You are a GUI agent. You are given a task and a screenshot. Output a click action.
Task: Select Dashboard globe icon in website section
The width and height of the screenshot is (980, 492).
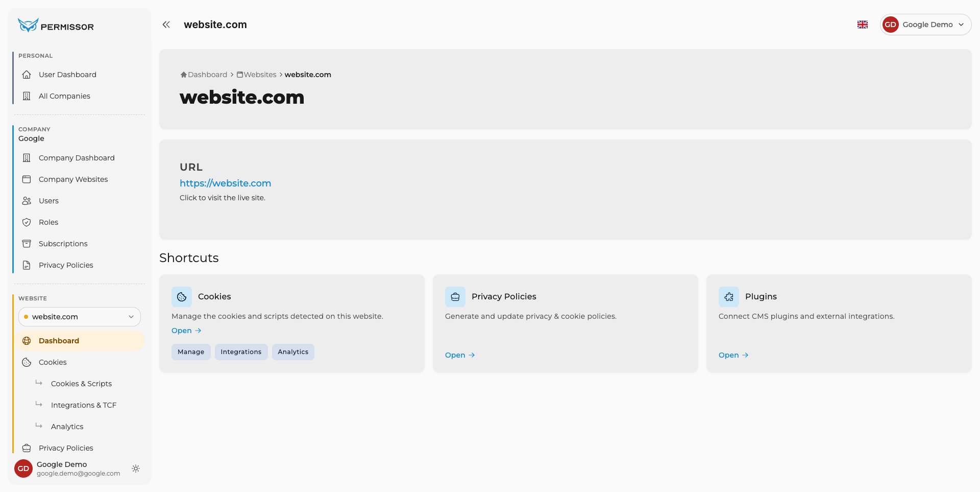pos(27,341)
